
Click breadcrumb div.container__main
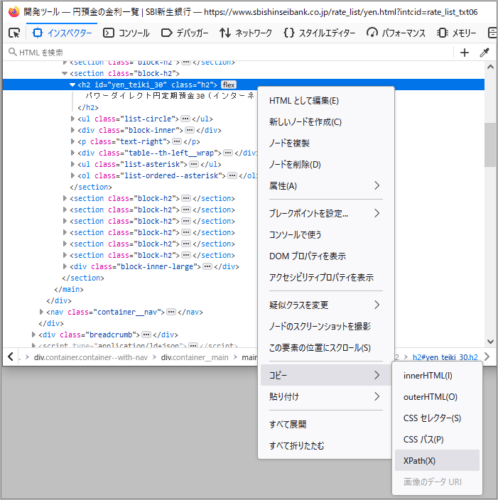pos(195,357)
